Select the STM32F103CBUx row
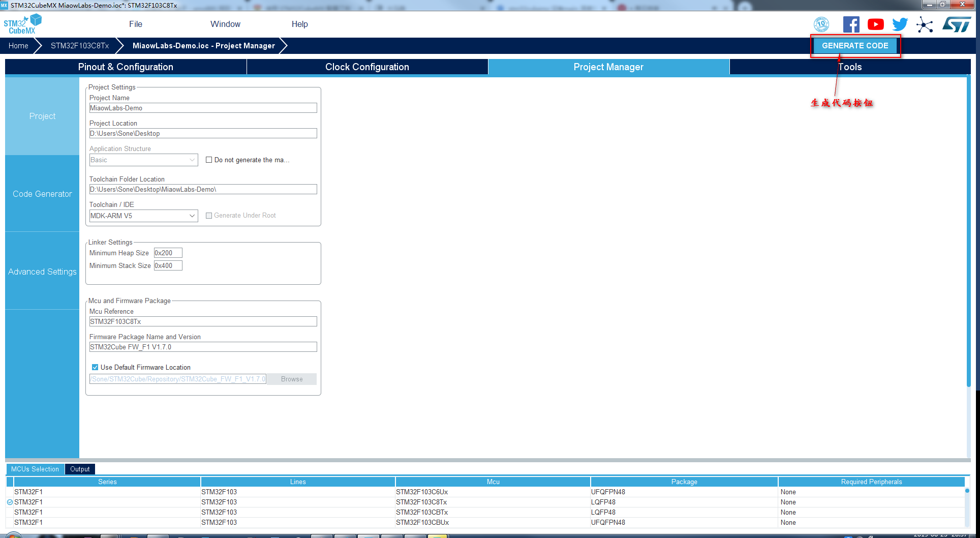Viewport: 980px width, 538px height. point(485,522)
